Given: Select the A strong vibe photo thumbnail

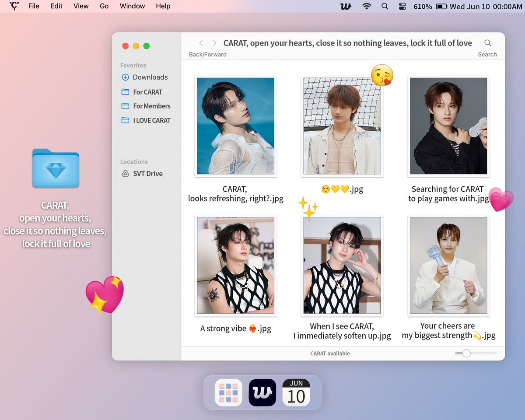Looking at the screenshot, I should (236, 266).
